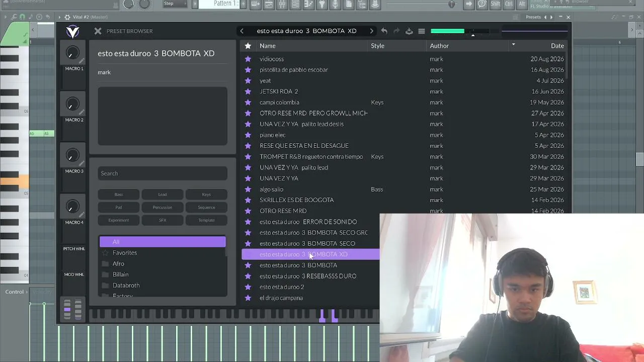Screen dimensions: 644x362
Task: Click the edit pencil for Macro 1
Action: coord(82,61)
